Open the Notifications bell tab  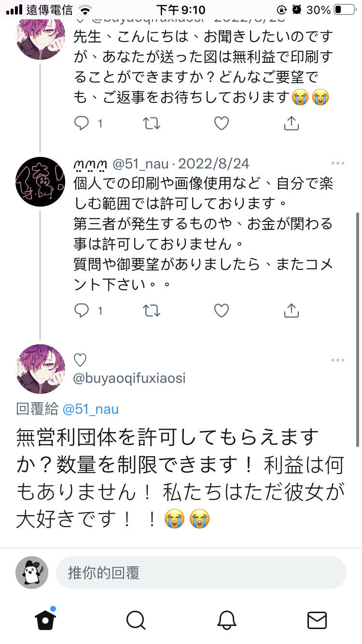(x=226, y=620)
